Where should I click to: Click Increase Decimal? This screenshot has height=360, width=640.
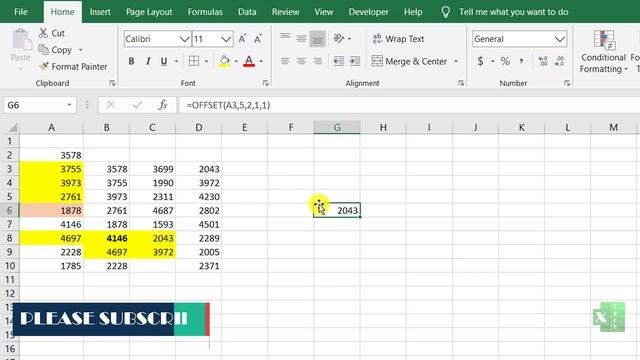(543, 61)
